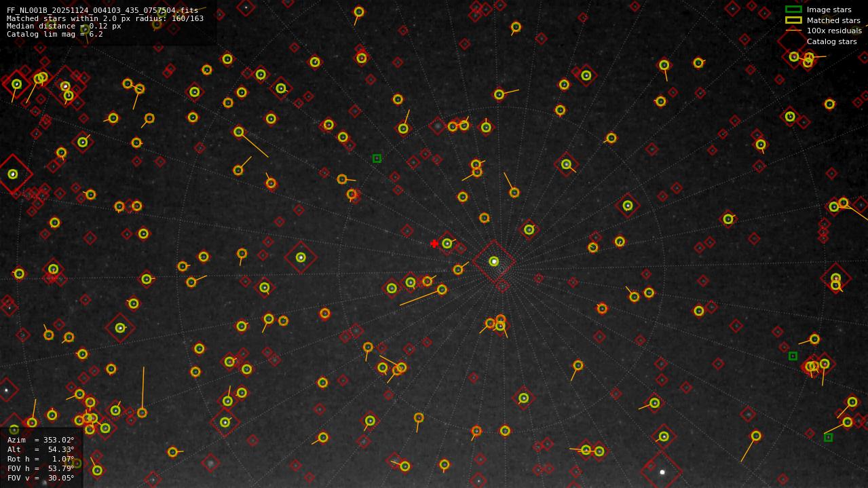Click the yellow Matched stars legend swatch
Viewport: 868px width, 488px height.
[x=793, y=20]
